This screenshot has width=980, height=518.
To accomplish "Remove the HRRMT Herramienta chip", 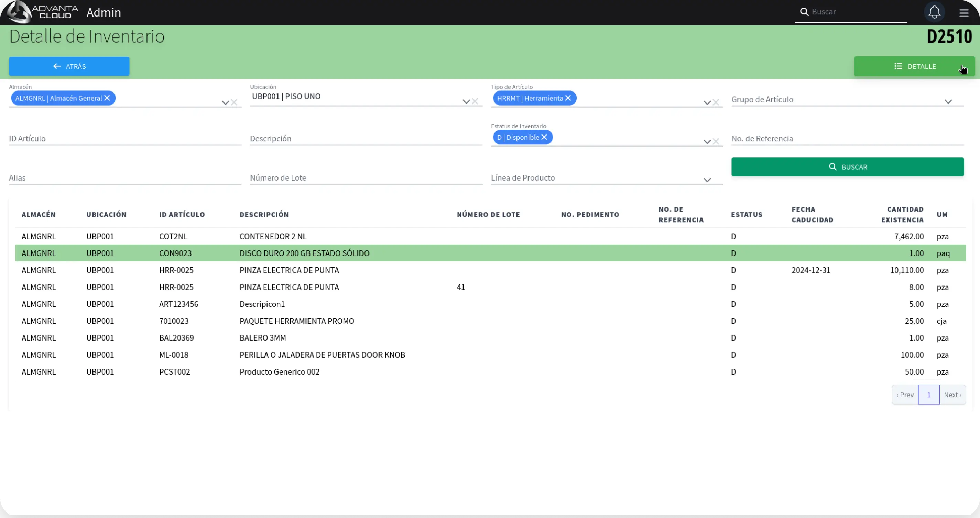I will tap(568, 98).
